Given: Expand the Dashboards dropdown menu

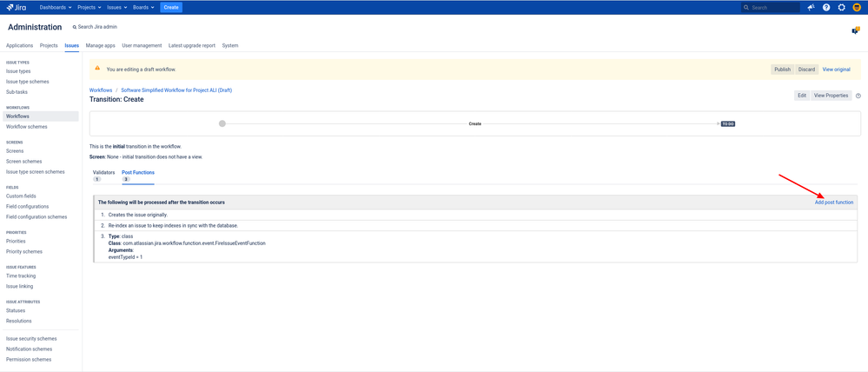Looking at the screenshot, I should [56, 7].
